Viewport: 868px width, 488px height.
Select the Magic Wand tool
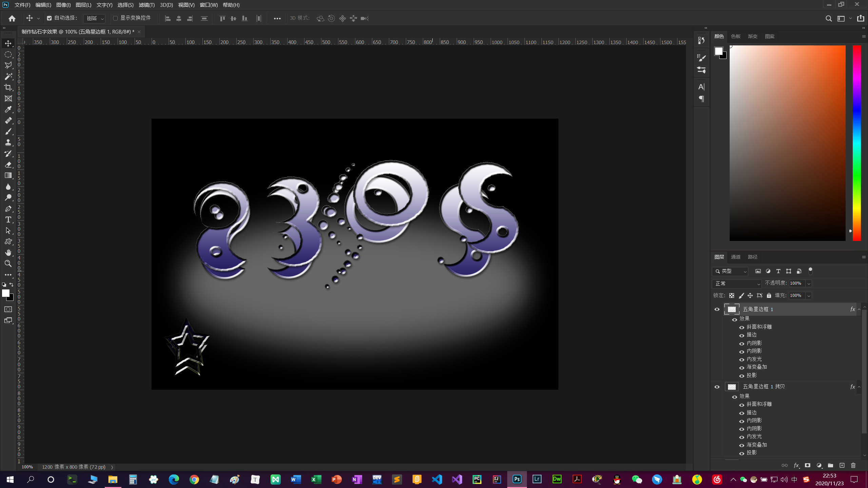8,76
